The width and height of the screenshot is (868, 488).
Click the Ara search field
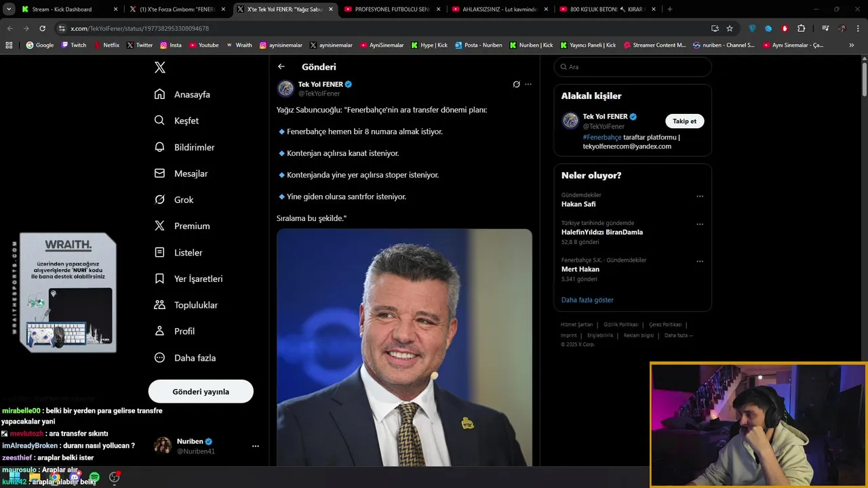coord(633,67)
